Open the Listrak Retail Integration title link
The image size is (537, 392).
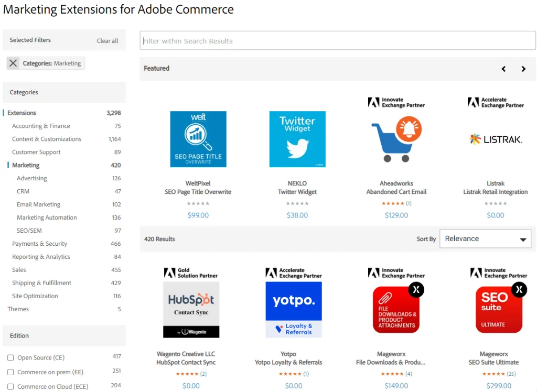click(495, 192)
